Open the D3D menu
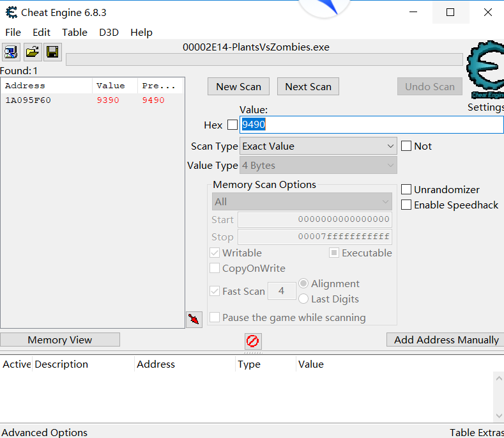This screenshot has width=504, height=438. [x=109, y=32]
